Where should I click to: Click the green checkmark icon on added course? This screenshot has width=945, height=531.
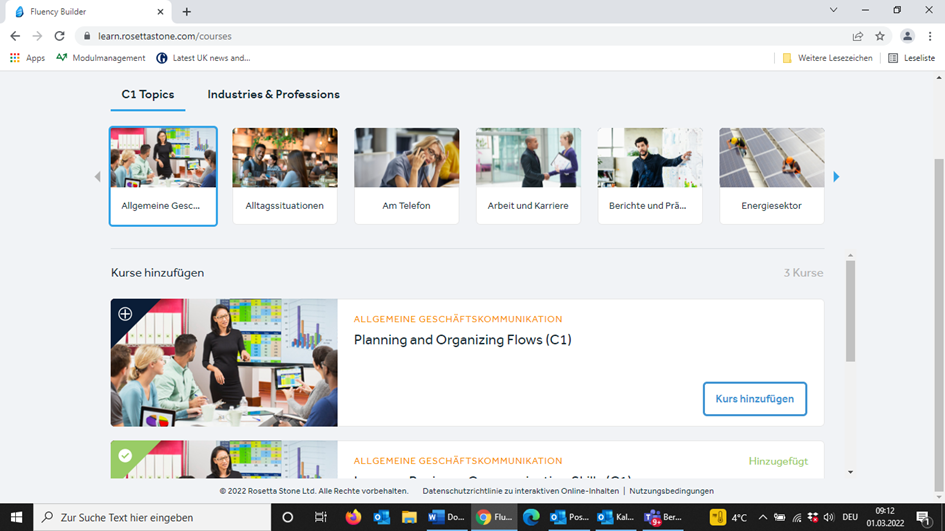point(125,456)
